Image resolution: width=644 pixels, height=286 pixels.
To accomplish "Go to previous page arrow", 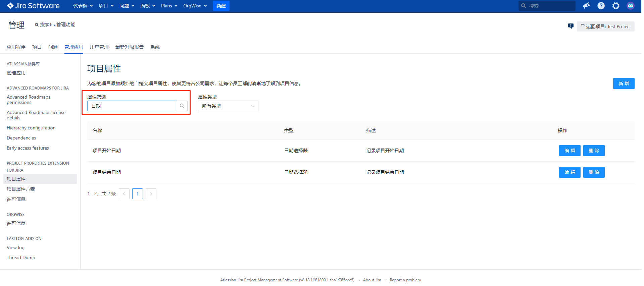I will click(124, 194).
